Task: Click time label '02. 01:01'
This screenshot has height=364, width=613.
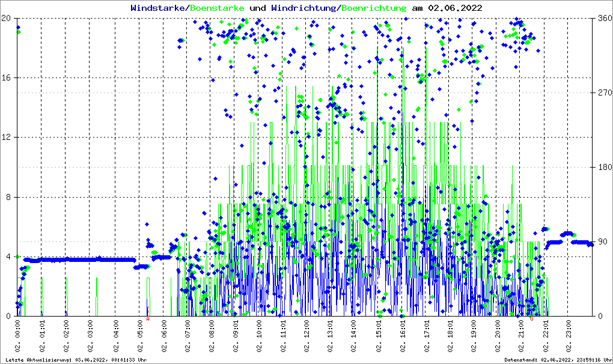Action: pos(42,336)
